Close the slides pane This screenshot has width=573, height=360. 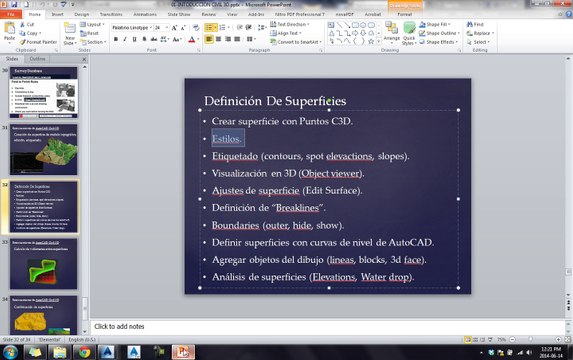pyautogui.click(x=84, y=59)
